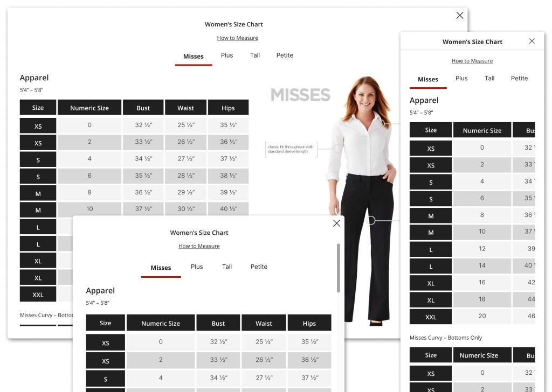Select the XS cell for numeric size 0
The width and height of the screenshot is (552, 392).
(38, 125)
